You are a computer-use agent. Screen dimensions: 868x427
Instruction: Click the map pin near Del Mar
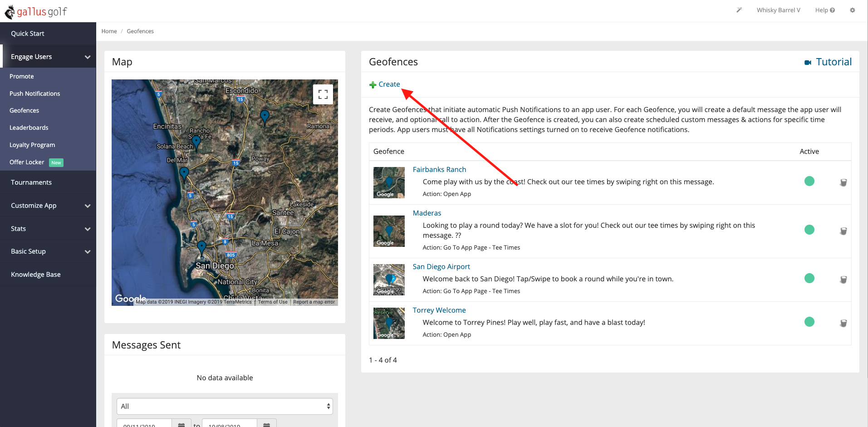(x=184, y=174)
